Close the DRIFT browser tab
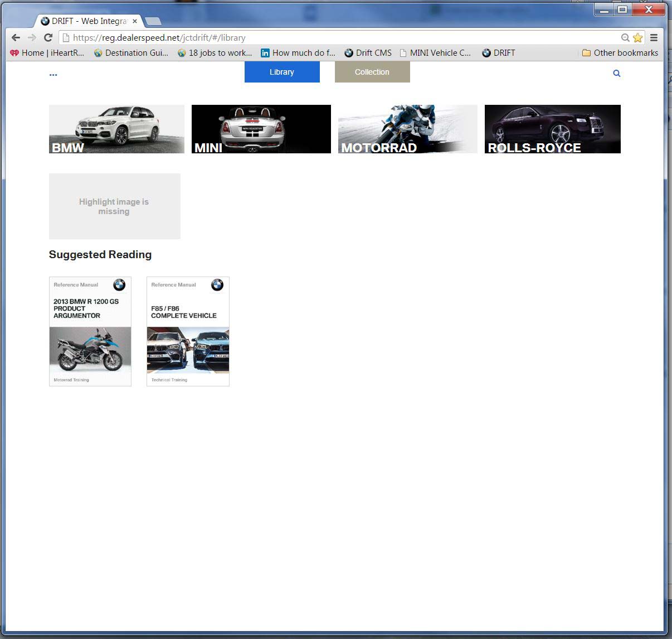This screenshot has height=639, width=672. pyautogui.click(x=134, y=21)
